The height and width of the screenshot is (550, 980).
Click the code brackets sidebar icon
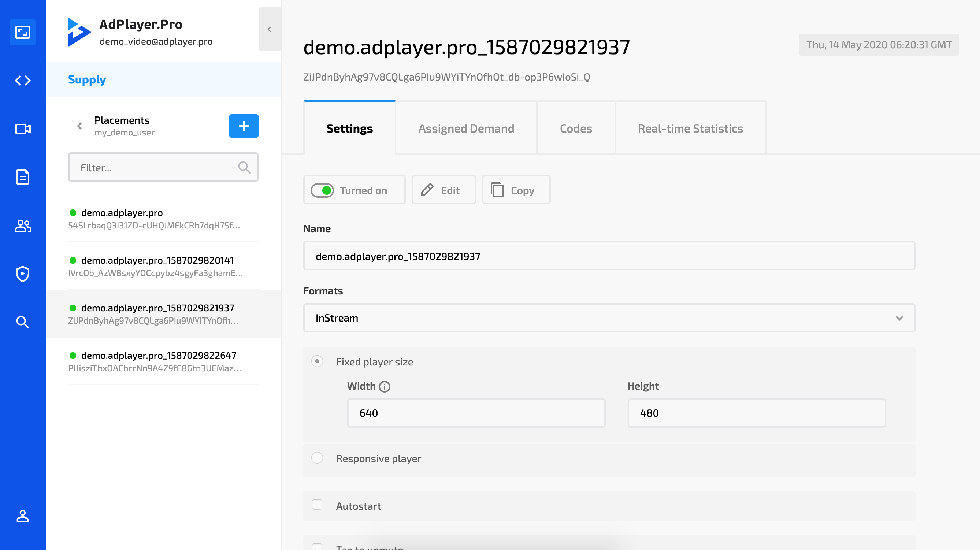(x=23, y=80)
